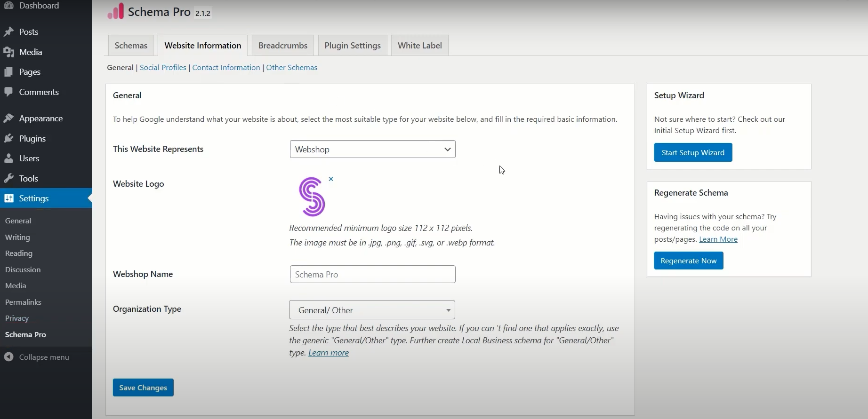Screen dimensions: 868x419
Task: Select the Website Information tab
Action: (x=202, y=46)
